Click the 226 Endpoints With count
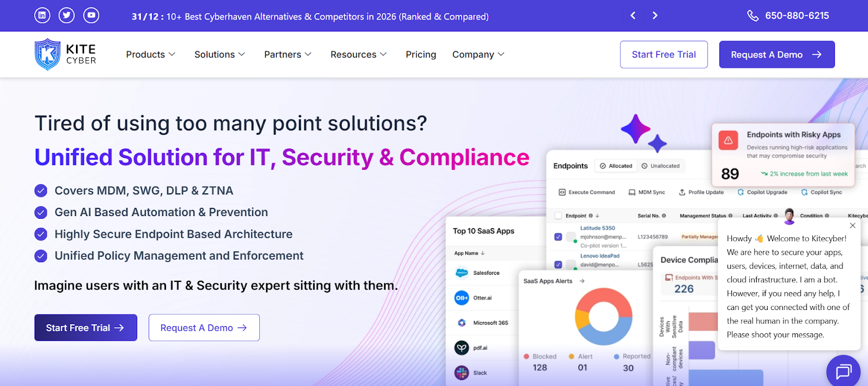Viewport: 868px width, 386px height. click(x=684, y=289)
